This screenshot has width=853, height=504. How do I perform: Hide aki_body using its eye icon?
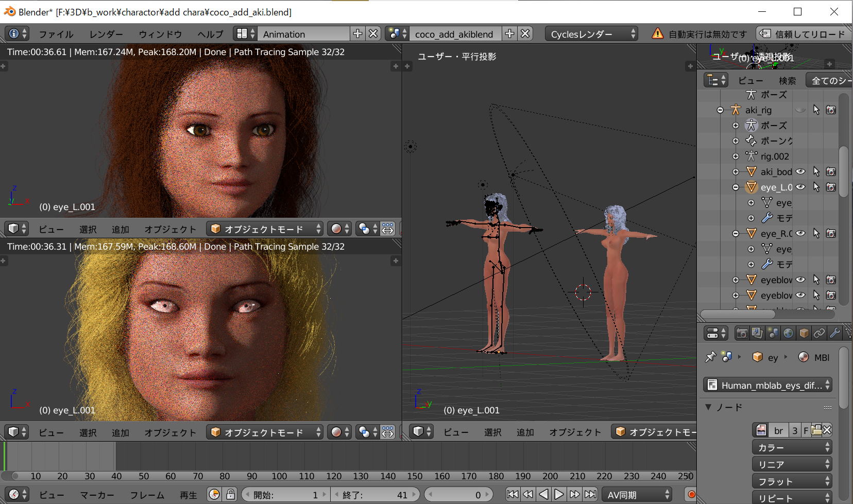[800, 171]
